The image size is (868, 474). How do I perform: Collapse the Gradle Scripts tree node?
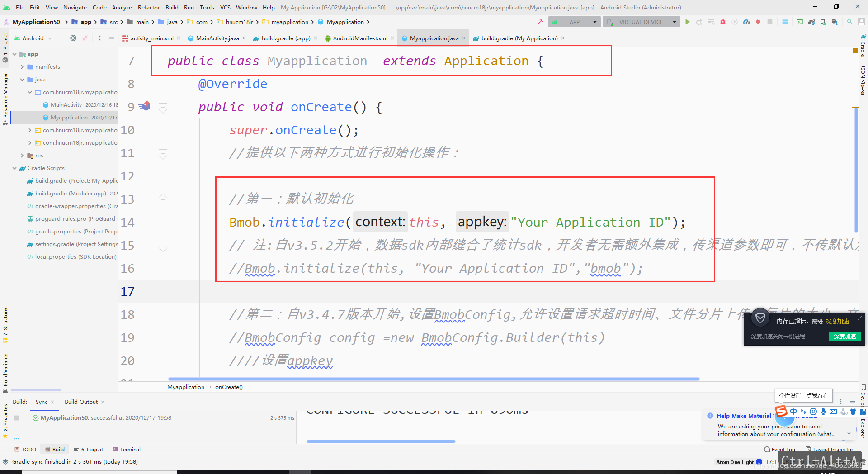coord(15,168)
